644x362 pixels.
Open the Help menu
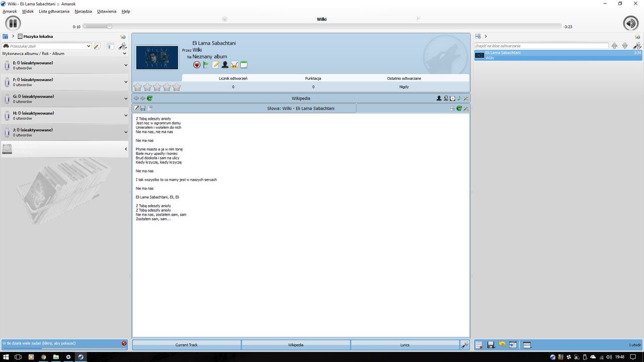(126, 11)
